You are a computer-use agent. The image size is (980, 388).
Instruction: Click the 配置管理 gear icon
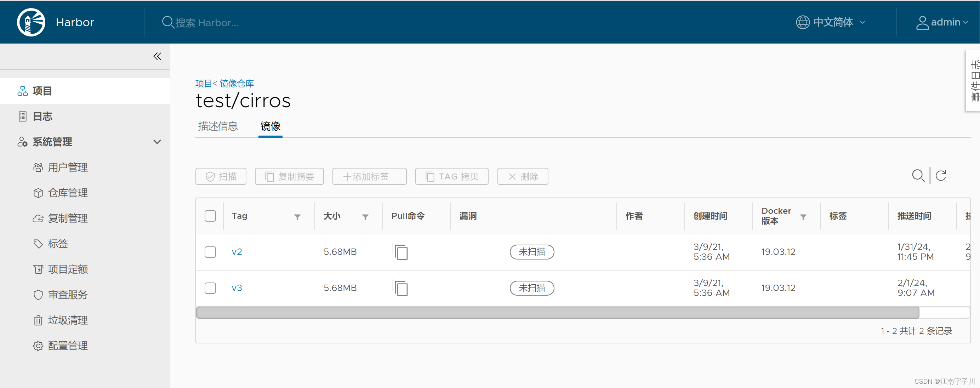(38, 346)
